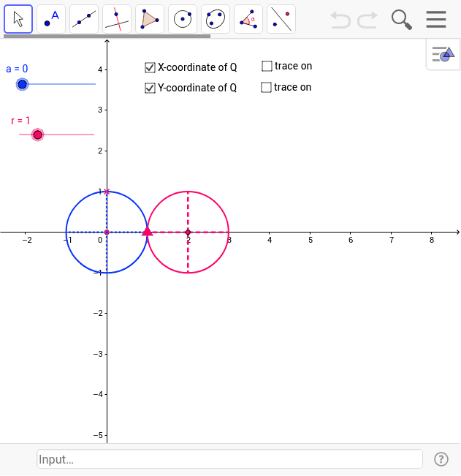Select the Circle with Center tool
This screenshot has width=461, height=476.
tap(183, 19)
